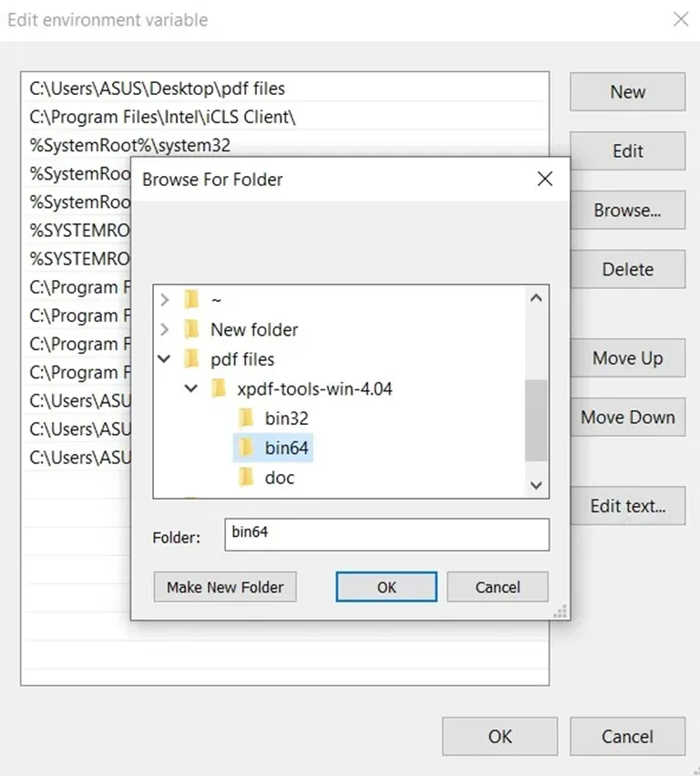Expand the New folder node
This screenshot has height=776, width=700.
pyautogui.click(x=165, y=329)
